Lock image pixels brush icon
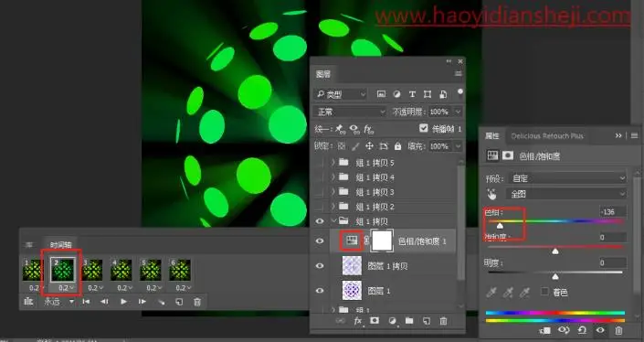The width and height of the screenshot is (644, 342). [355, 146]
